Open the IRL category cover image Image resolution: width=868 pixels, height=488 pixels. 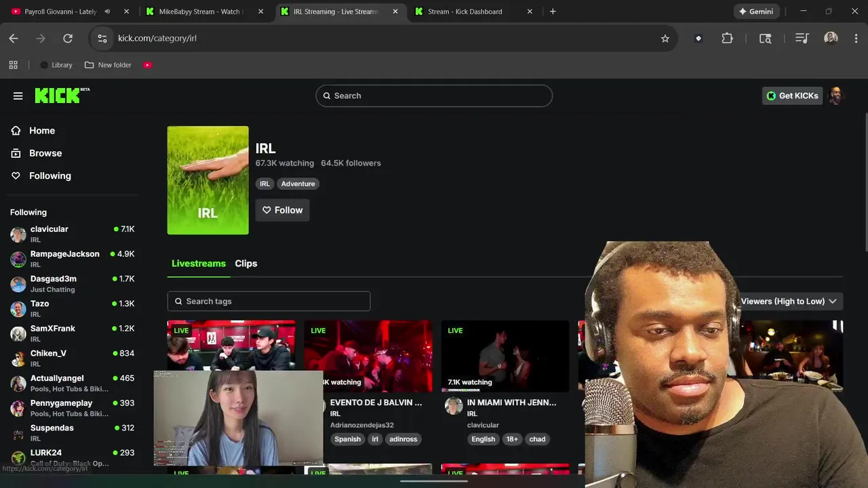(208, 180)
